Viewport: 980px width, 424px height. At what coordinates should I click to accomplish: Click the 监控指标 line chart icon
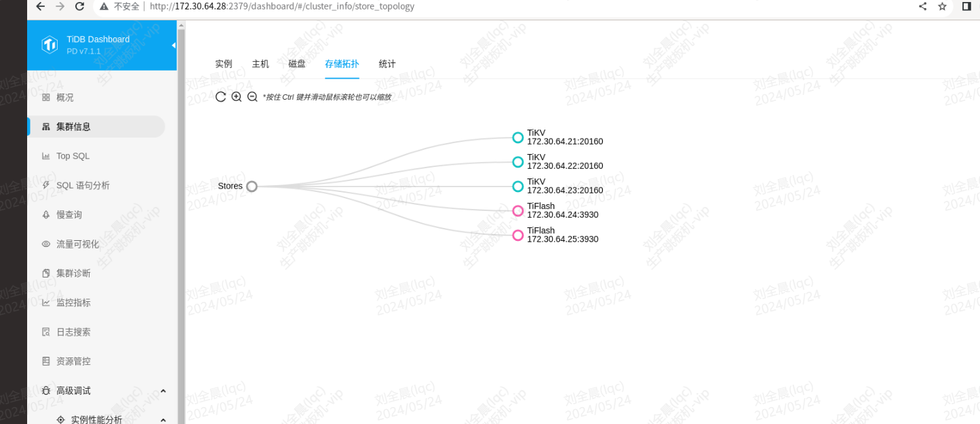[x=46, y=303]
